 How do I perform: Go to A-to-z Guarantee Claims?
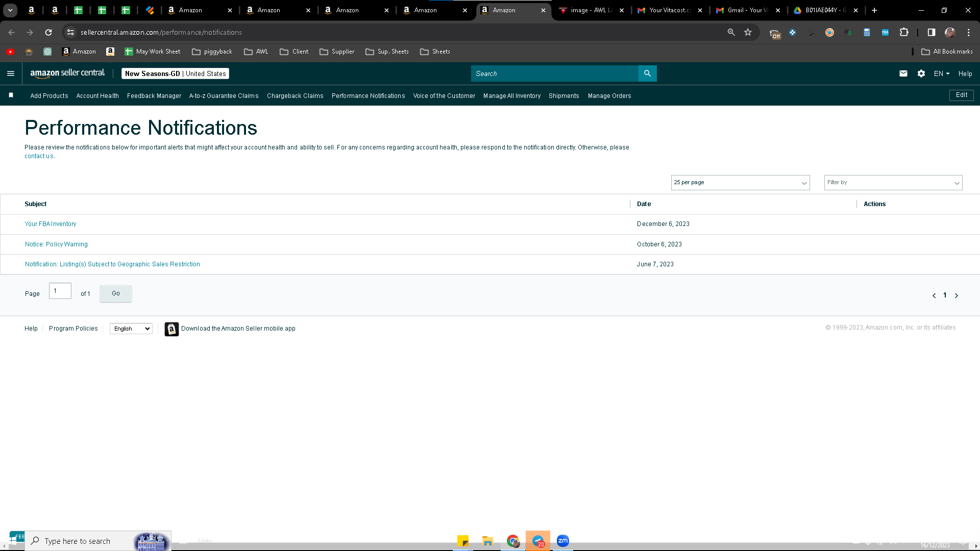(x=224, y=96)
